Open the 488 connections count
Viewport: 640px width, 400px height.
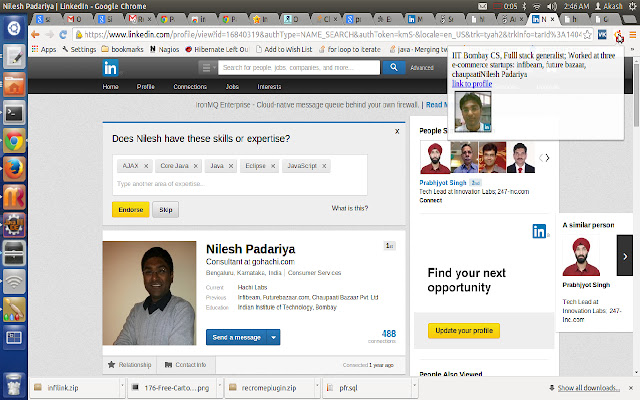coord(389,334)
